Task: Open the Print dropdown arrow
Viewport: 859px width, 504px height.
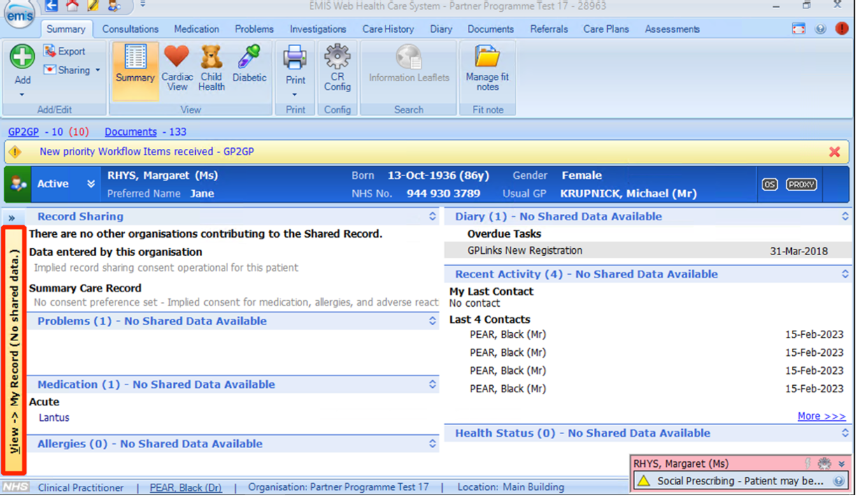Action: pyautogui.click(x=295, y=94)
